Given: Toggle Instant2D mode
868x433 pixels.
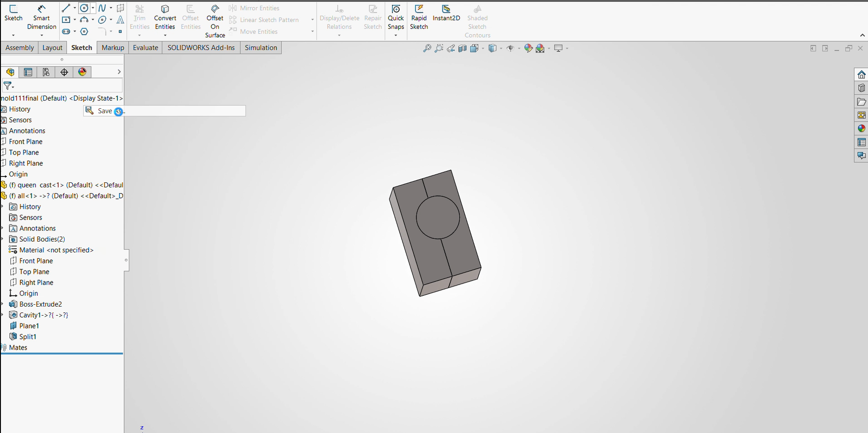Looking at the screenshot, I should click(446, 13).
